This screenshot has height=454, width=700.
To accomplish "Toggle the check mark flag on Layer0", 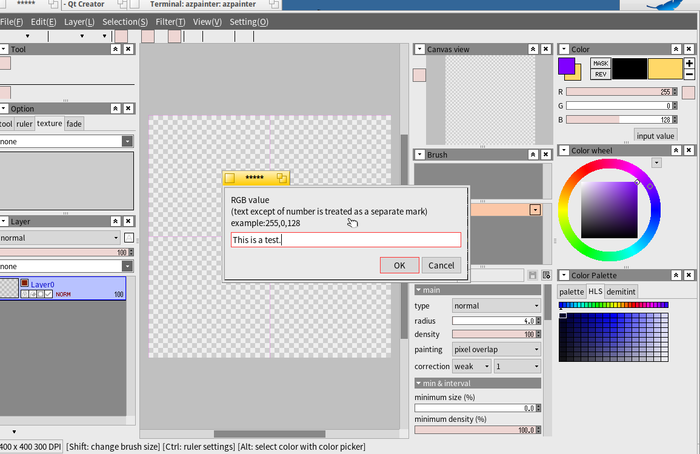I will [49, 294].
